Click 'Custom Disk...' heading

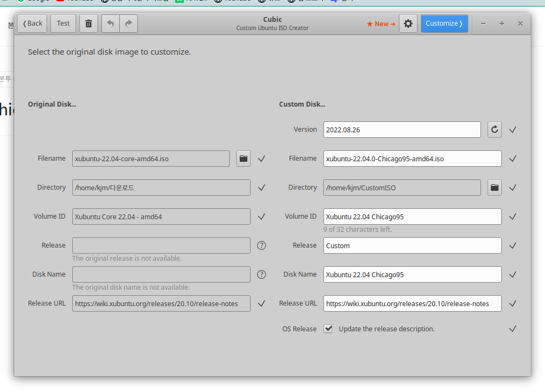tap(302, 104)
